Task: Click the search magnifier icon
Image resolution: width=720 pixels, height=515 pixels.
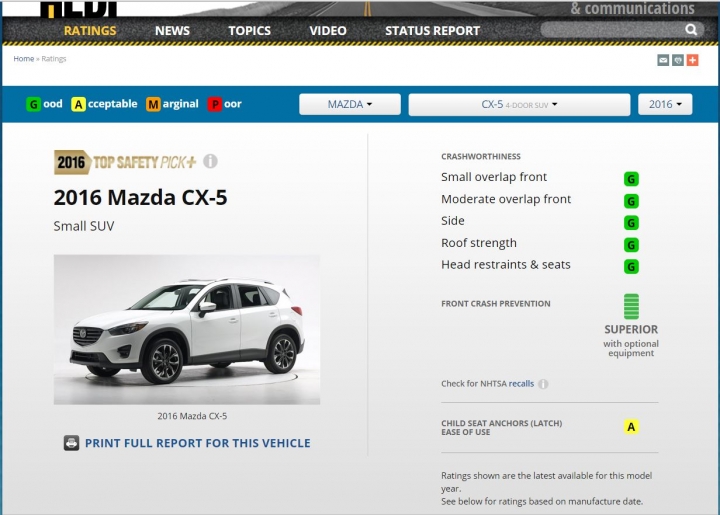Action: click(x=691, y=30)
